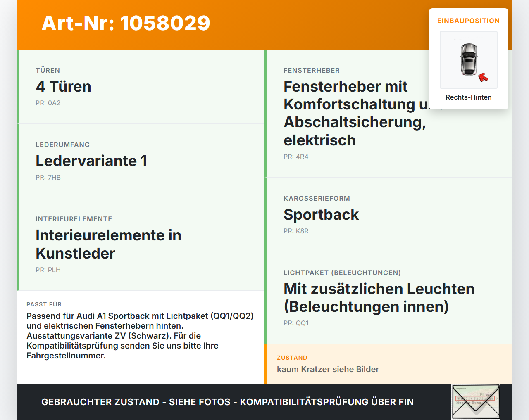Viewport: 529px width, 420px height.
Task: Click the PR: PLH code
Action: point(48,270)
